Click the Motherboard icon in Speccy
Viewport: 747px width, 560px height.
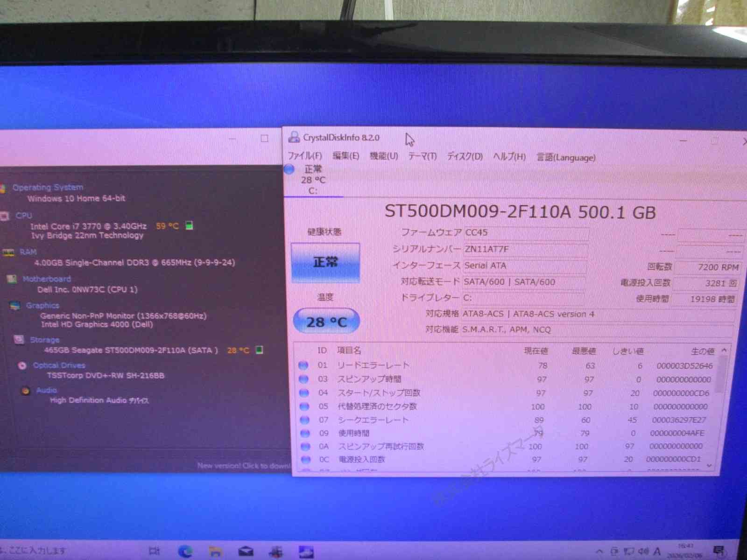click(x=12, y=279)
